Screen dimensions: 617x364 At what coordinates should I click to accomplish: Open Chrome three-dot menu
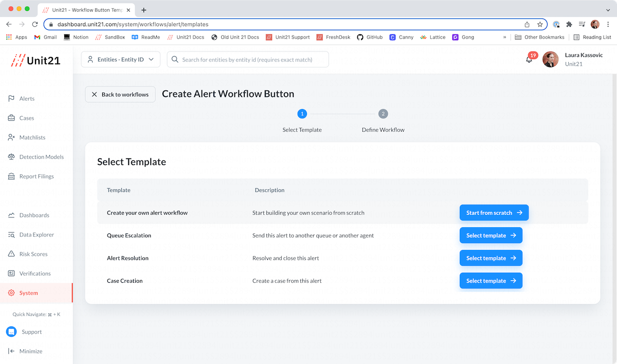608,24
